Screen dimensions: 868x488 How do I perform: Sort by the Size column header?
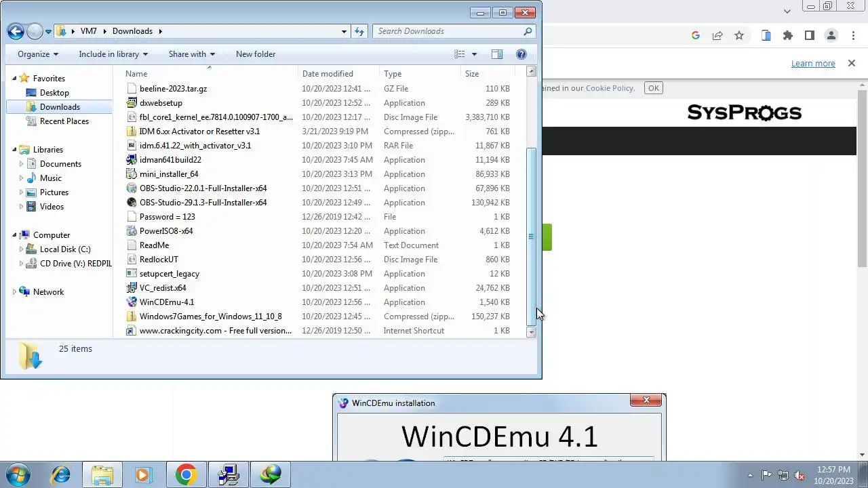488,74
